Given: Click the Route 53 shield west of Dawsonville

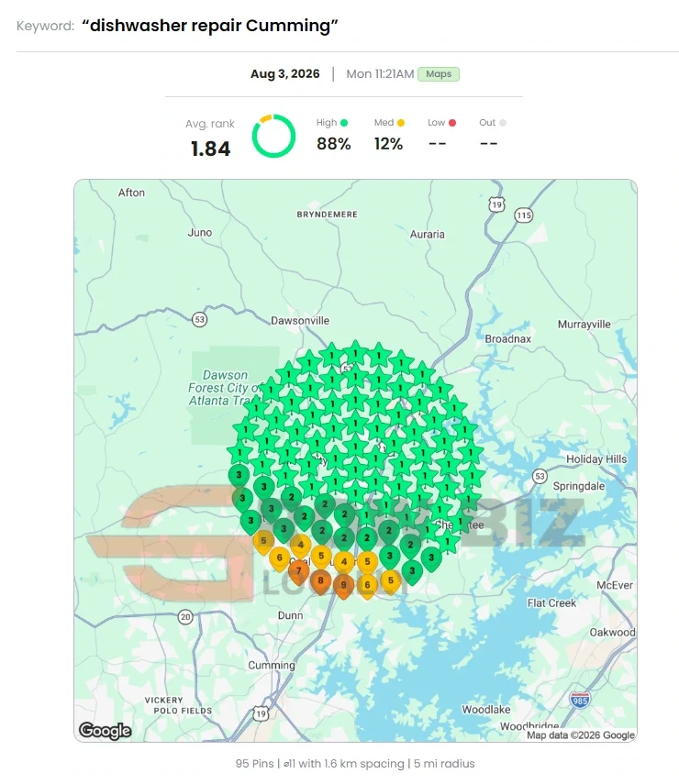Looking at the screenshot, I should [200, 319].
